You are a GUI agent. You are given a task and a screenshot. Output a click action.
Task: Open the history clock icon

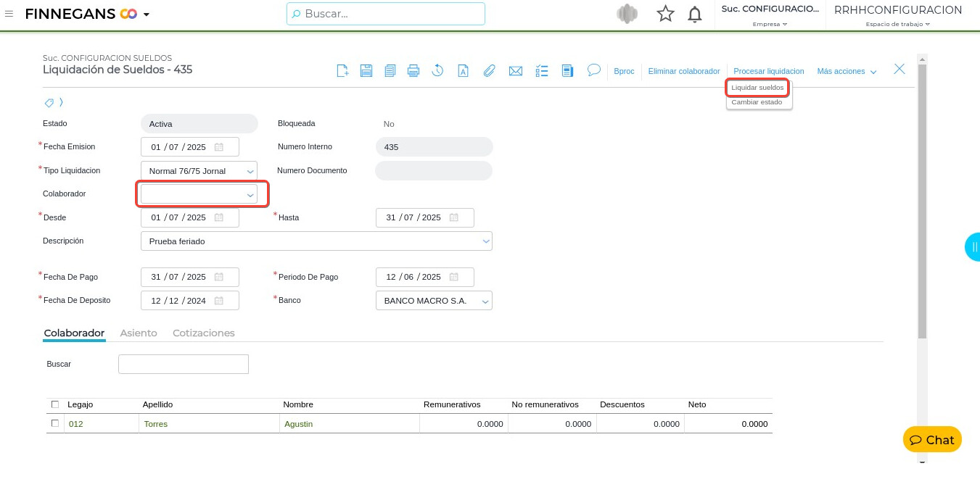[437, 71]
